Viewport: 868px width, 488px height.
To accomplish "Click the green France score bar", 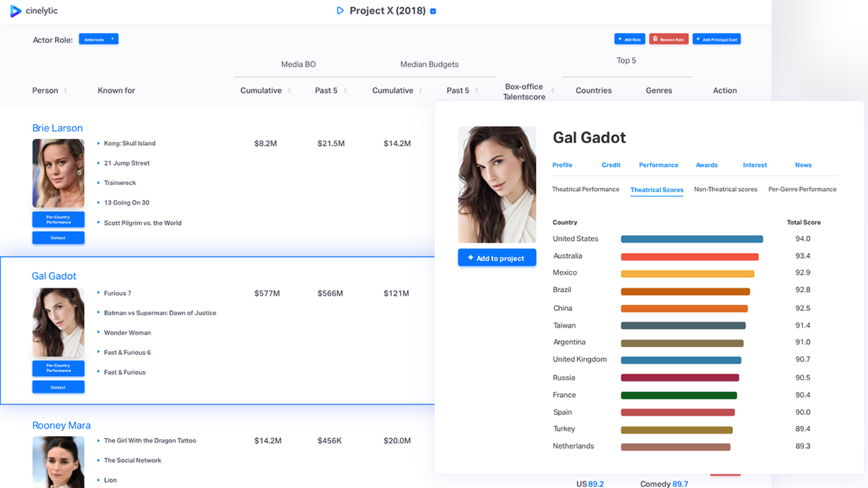I will (x=678, y=395).
